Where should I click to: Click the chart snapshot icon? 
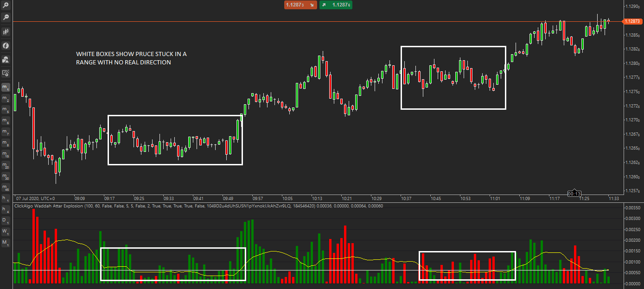point(6,59)
